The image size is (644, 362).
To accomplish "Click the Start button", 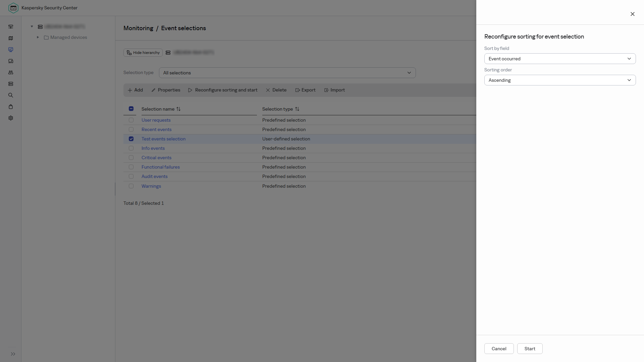I will click(x=530, y=349).
